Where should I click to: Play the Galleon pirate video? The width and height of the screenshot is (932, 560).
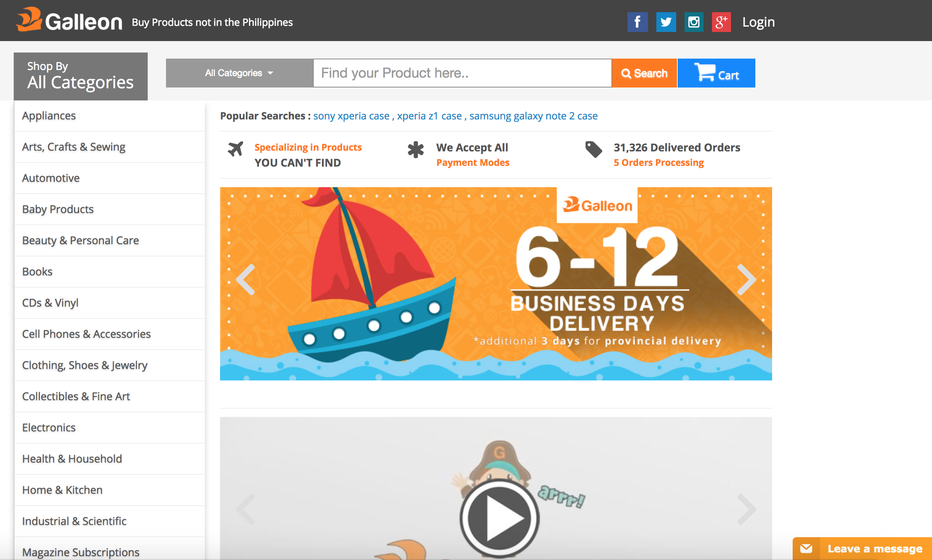click(499, 518)
